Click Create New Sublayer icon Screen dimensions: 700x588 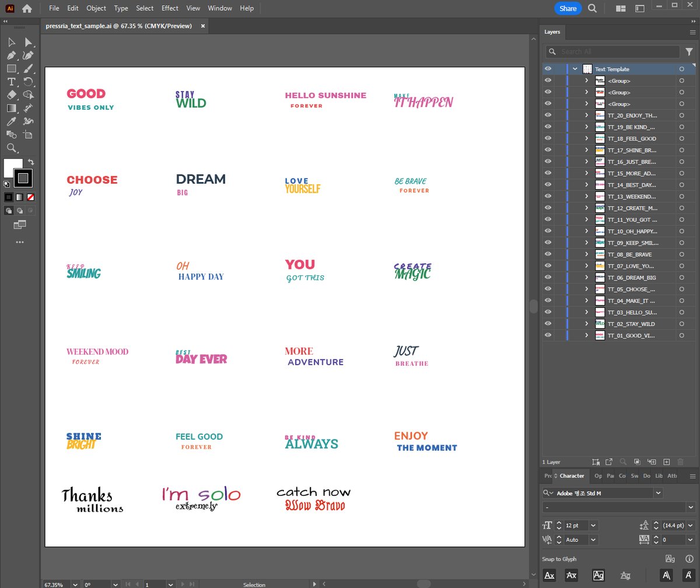pos(652,461)
